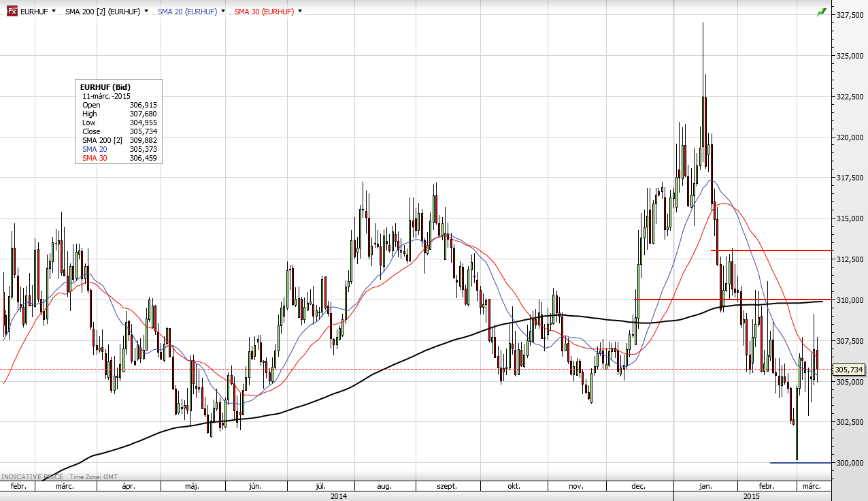Click the 2015 year label on time axis
868x501 pixels.
point(752,496)
